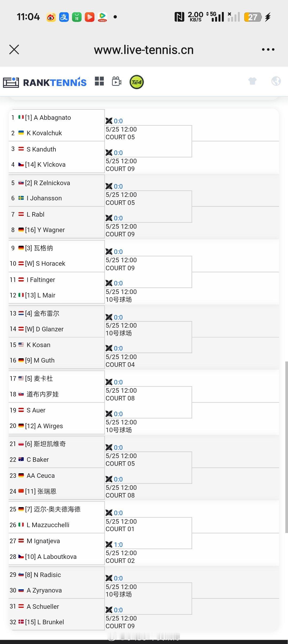
Task: Select player [11] 张瑞恩
Action: [41, 491]
